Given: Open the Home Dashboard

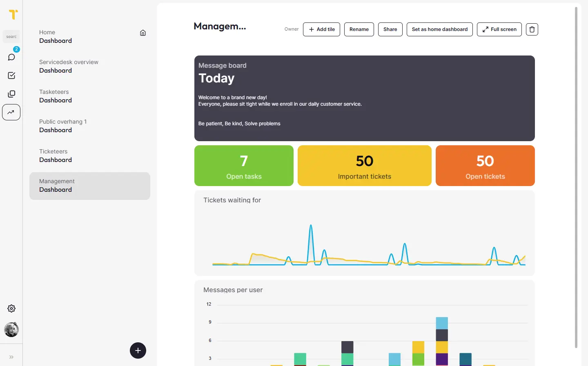Looking at the screenshot, I should click(x=90, y=37).
